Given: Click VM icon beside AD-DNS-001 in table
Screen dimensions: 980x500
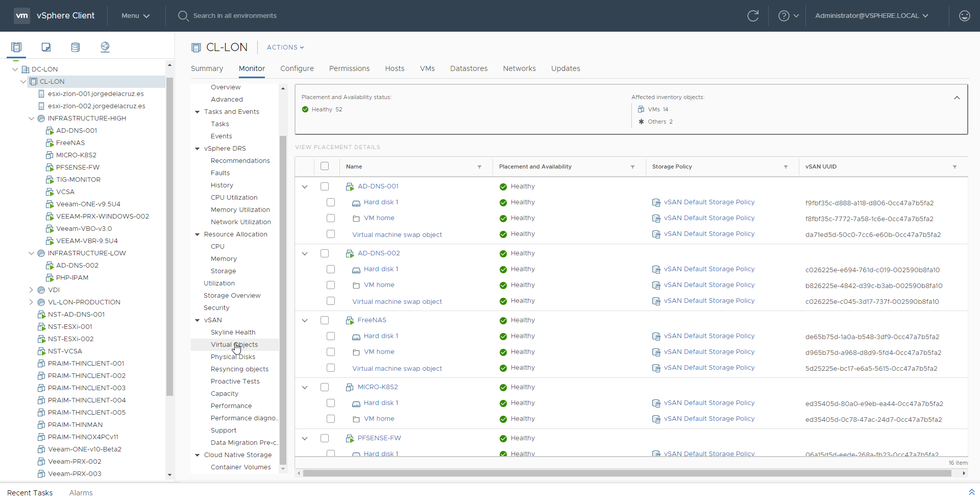Looking at the screenshot, I should click(x=350, y=187).
